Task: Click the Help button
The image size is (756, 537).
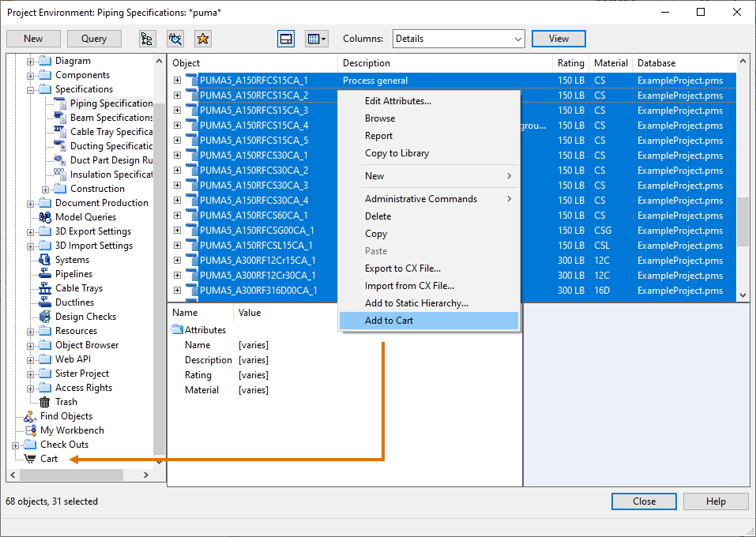Action: tap(715, 501)
